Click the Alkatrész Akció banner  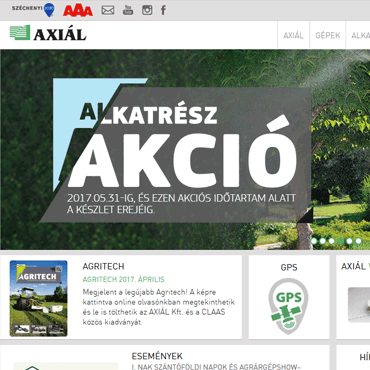pos(185,150)
